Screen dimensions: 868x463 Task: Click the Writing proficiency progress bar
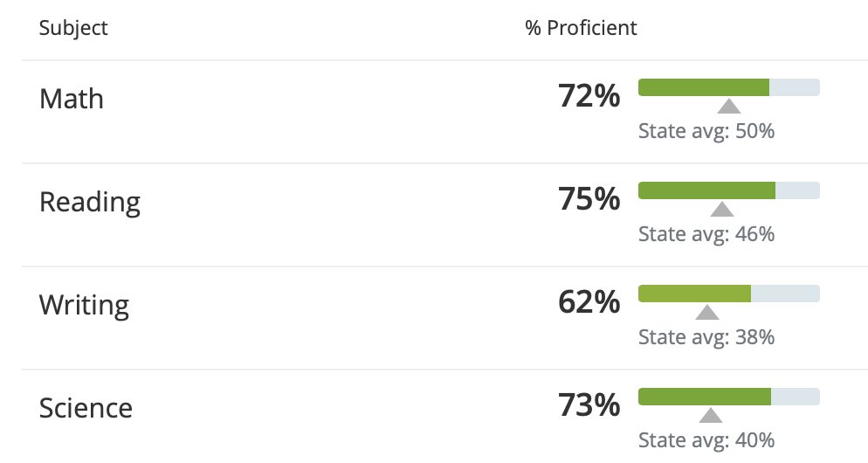[x=729, y=294]
